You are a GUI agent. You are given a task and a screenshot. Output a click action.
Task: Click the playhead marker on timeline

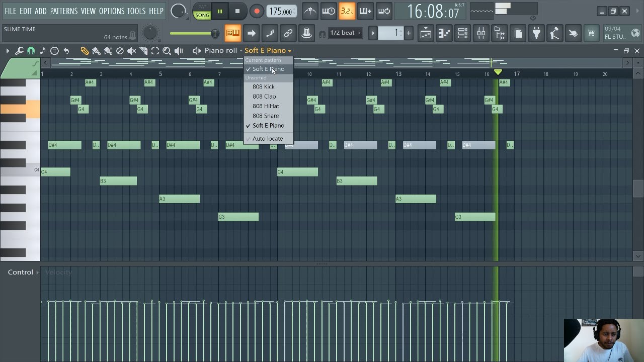pos(498,72)
